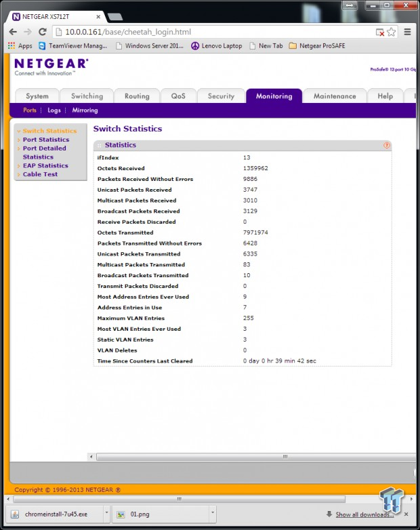Switch to the QoS tab
Image resolution: width=420 pixels, height=530 pixels.
pos(178,96)
